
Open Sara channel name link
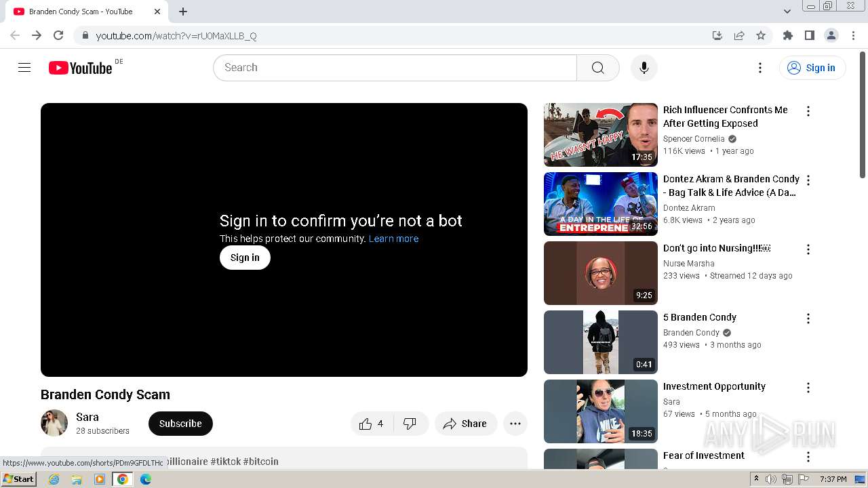tap(87, 417)
